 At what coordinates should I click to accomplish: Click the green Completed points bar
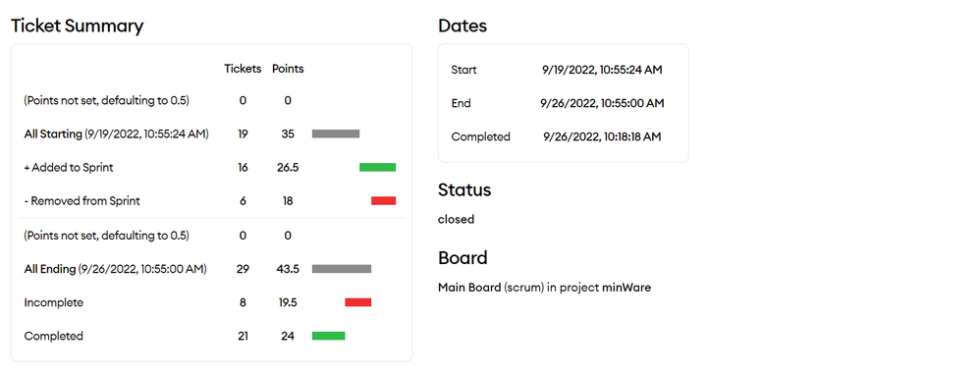tap(329, 336)
